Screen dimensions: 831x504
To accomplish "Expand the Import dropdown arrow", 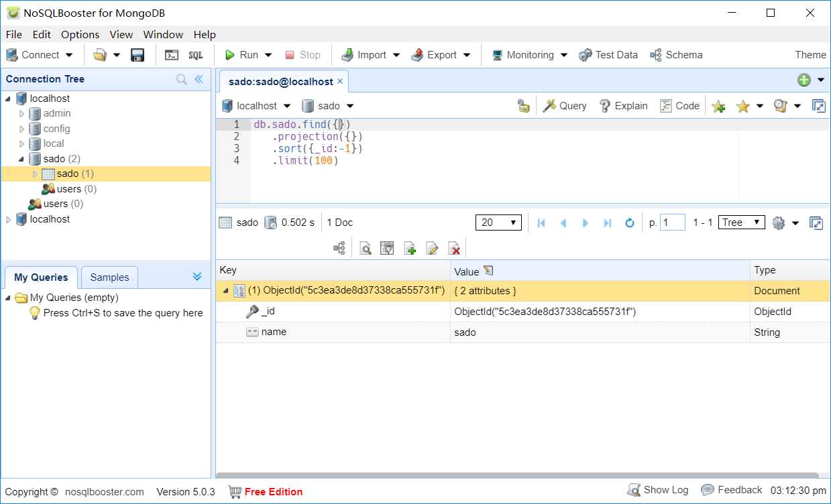I will pyautogui.click(x=396, y=55).
